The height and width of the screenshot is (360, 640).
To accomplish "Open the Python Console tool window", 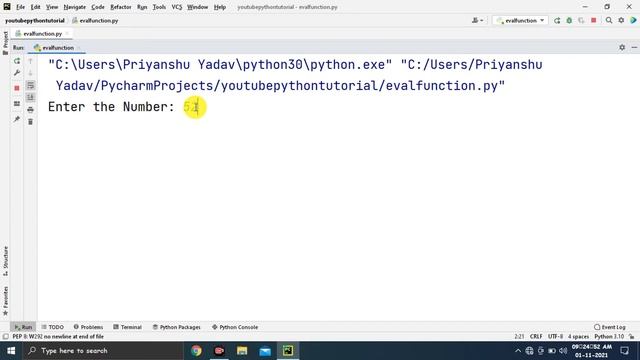I will pos(235,327).
